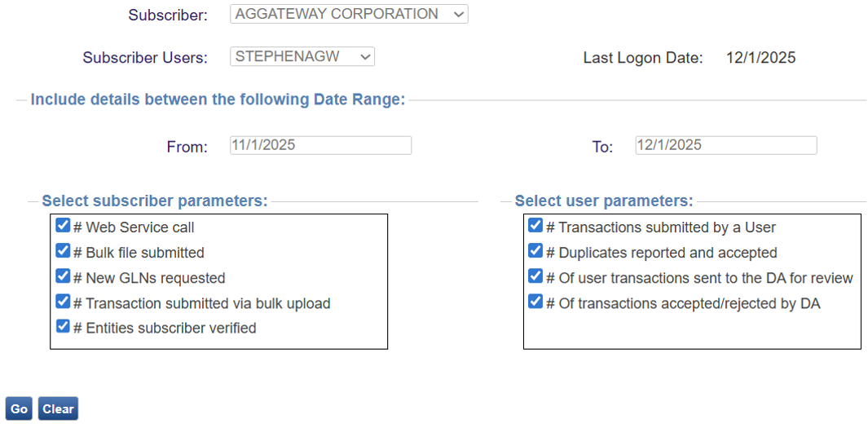Image resolution: width=868 pixels, height=428 pixels.
Task: Toggle user transactions sent to DA checkbox
Action: [x=535, y=277]
